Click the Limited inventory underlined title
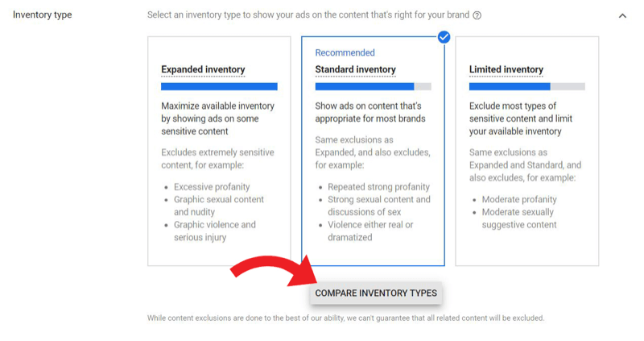 click(506, 70)
